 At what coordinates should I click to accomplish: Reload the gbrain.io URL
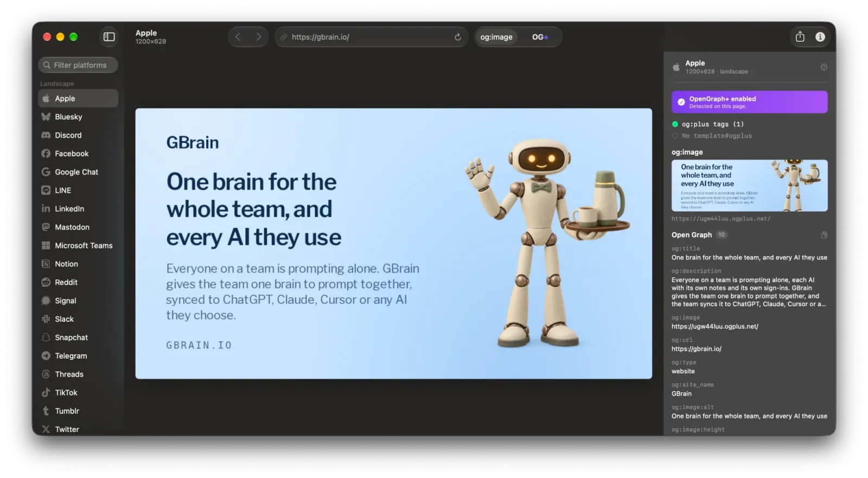(458, 37)
